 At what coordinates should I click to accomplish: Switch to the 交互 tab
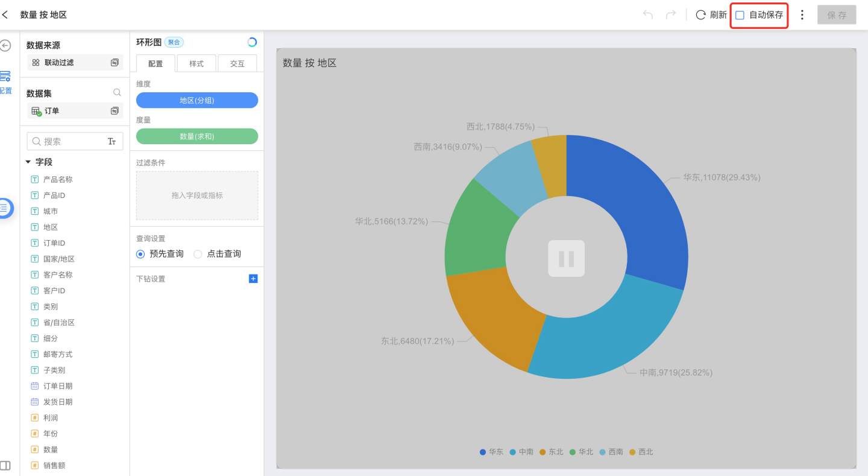[237, 63]
